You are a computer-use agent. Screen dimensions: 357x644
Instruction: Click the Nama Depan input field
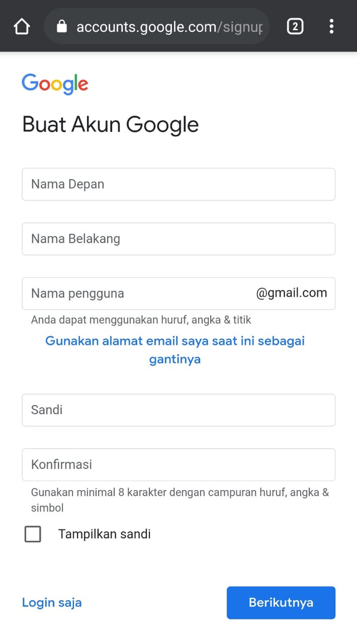point(178,184)
